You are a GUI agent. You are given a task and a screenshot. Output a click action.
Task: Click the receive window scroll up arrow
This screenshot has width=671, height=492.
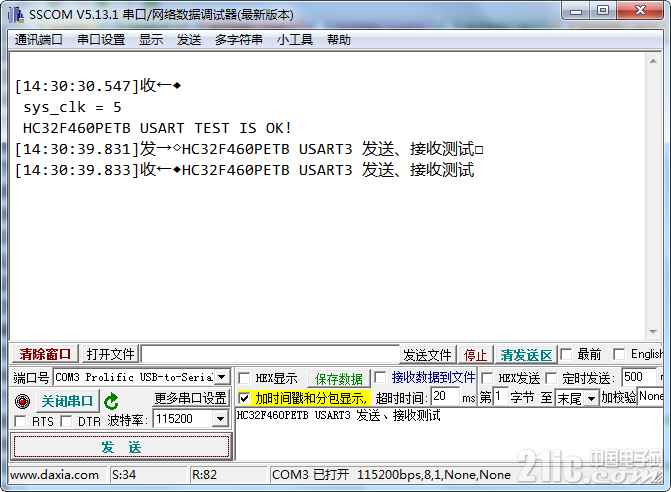pyautogui.click(x=653, y=61)
